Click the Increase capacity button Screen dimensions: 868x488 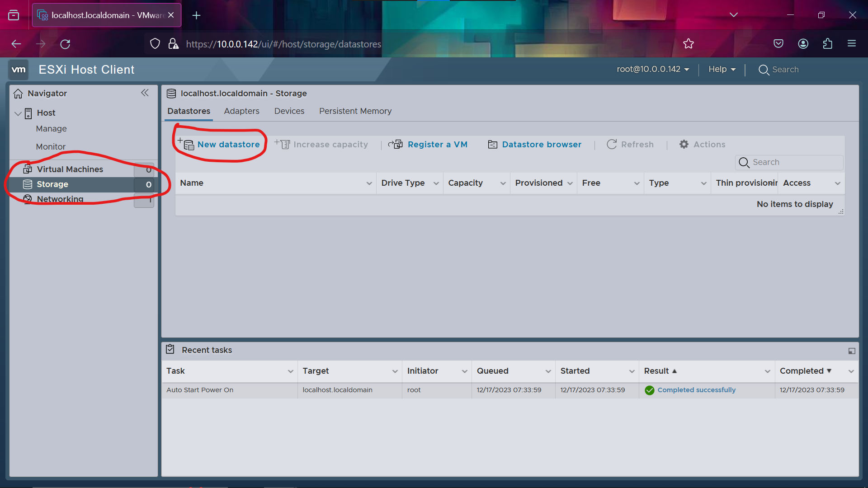coord(321,145)
